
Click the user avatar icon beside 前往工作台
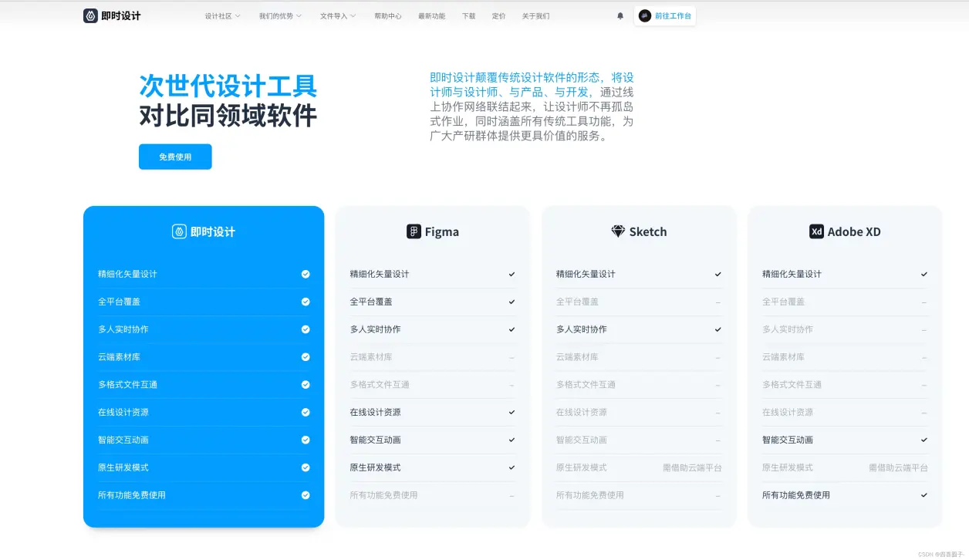tap(645, 15)
